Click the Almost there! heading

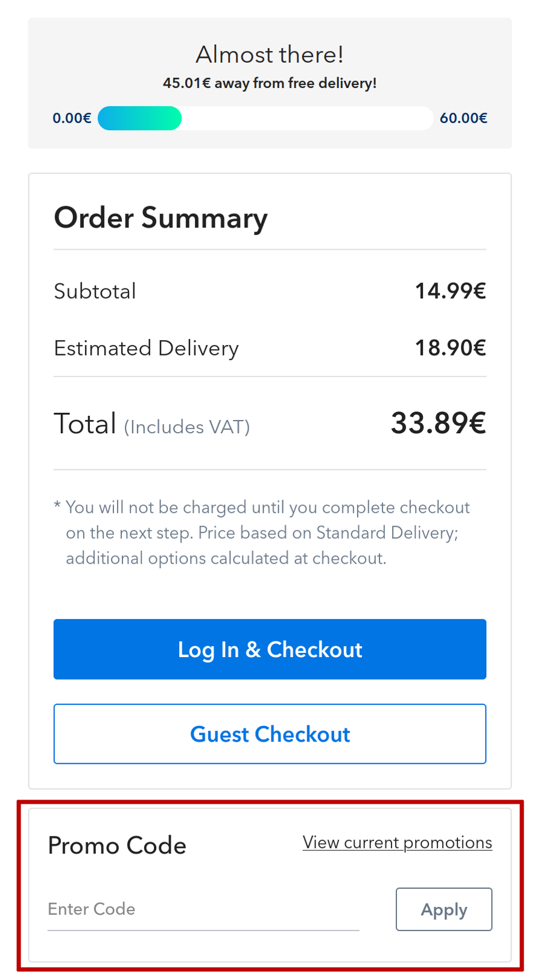tap(270, 55)
